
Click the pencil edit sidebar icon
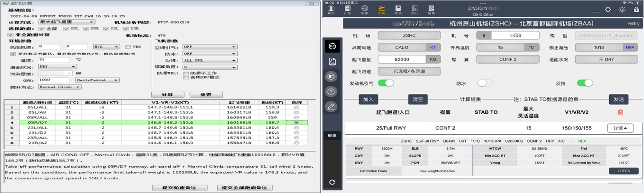(331, 107)
